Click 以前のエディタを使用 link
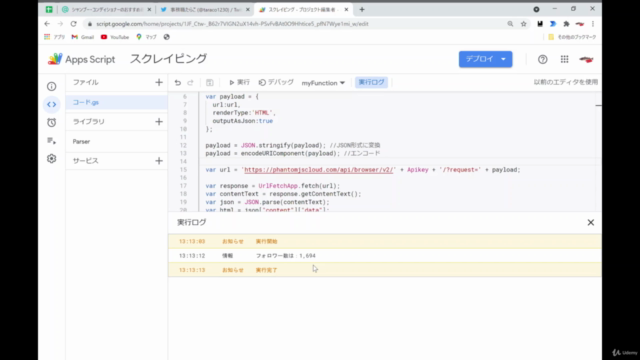 566,82
